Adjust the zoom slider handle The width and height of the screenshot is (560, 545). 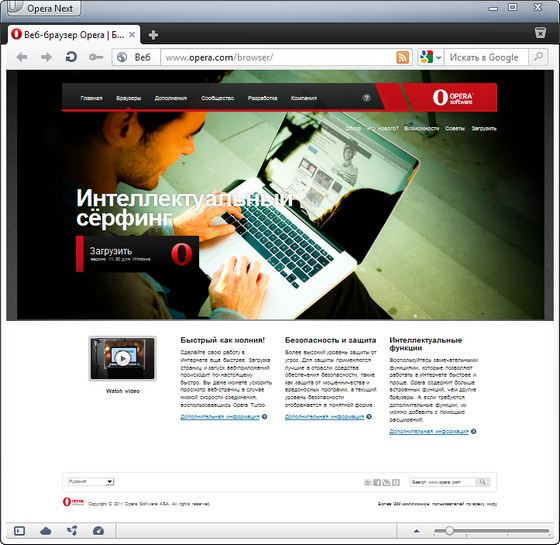(x=449, y=531)
